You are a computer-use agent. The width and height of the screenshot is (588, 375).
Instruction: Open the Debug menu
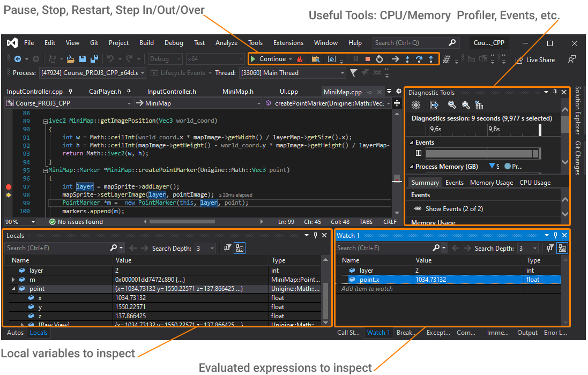pyautogui.click(x=174, y=43)
